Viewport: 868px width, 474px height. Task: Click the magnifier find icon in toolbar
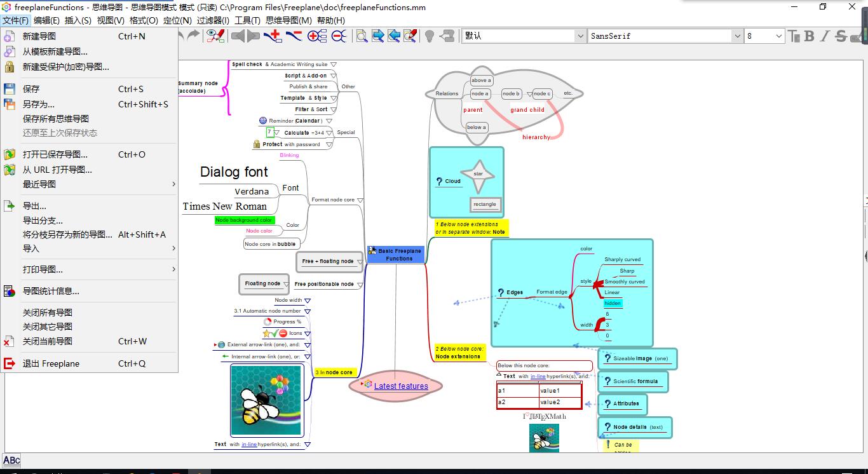362,36
